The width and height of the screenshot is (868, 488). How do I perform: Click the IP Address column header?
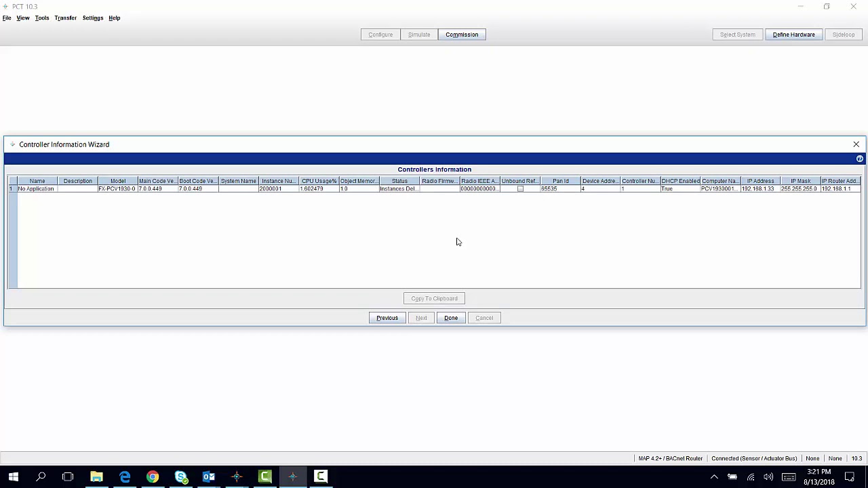coord(760,181)
